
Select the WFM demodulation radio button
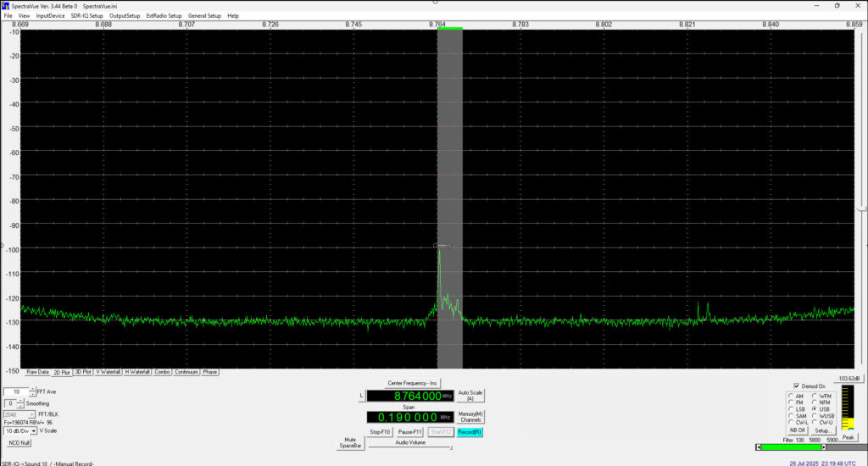pyautogui.click(x=815, y=396)
